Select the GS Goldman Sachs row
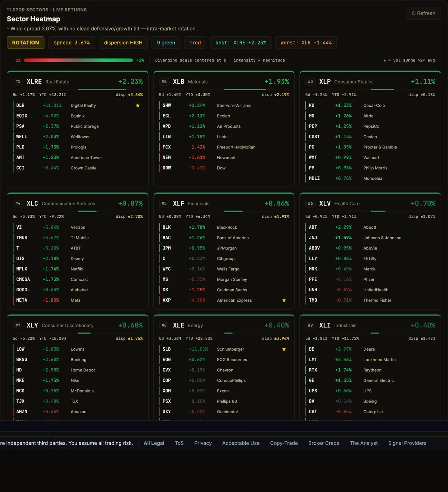 [x=224, y=290]
